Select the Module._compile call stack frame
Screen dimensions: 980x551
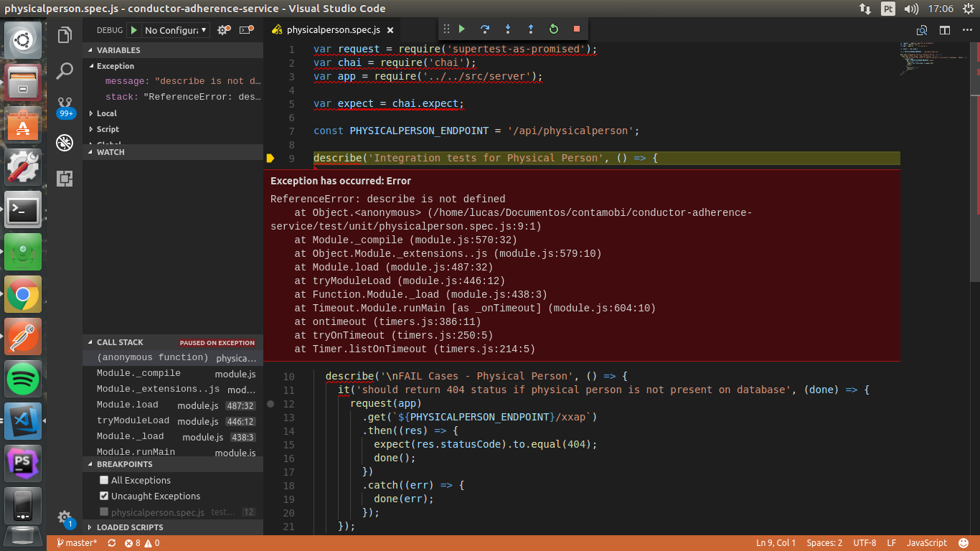pyautogui.click(x=138, y=374)
